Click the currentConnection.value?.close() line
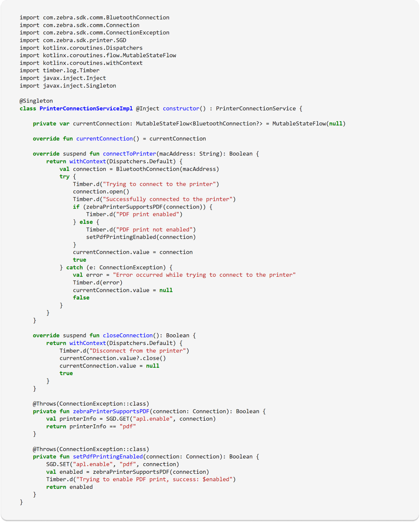The width and height of the screenshot is (420, 522). pos(113,358)
